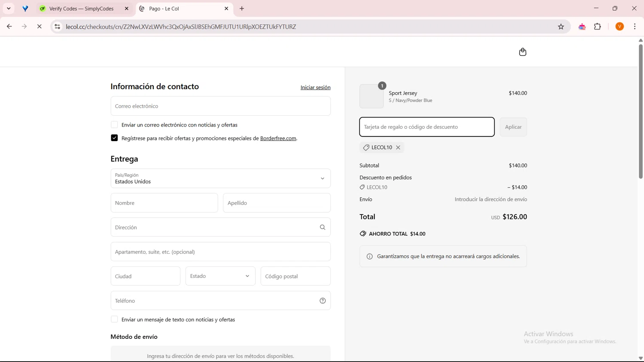Click the Sport Jersey product thumbnail
This screenshot has height=362, width=644.
(x=372, y=96)
